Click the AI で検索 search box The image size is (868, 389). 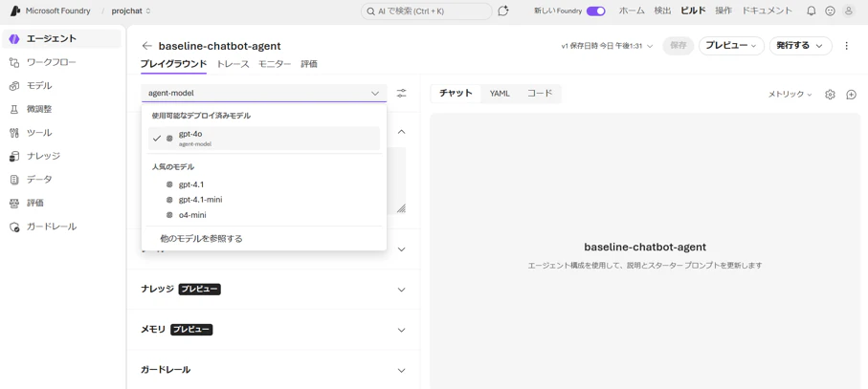point(426,11)
